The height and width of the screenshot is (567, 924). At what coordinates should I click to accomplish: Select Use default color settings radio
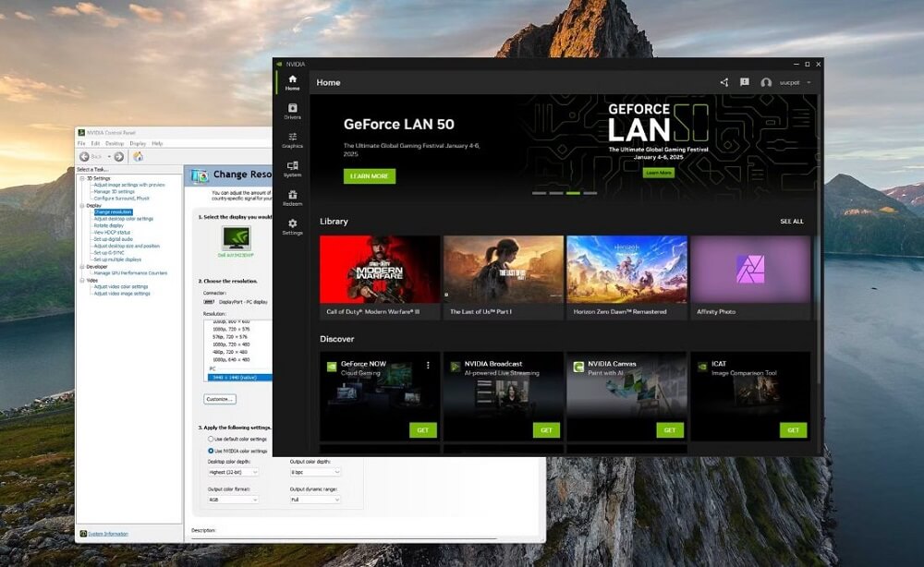211,440
